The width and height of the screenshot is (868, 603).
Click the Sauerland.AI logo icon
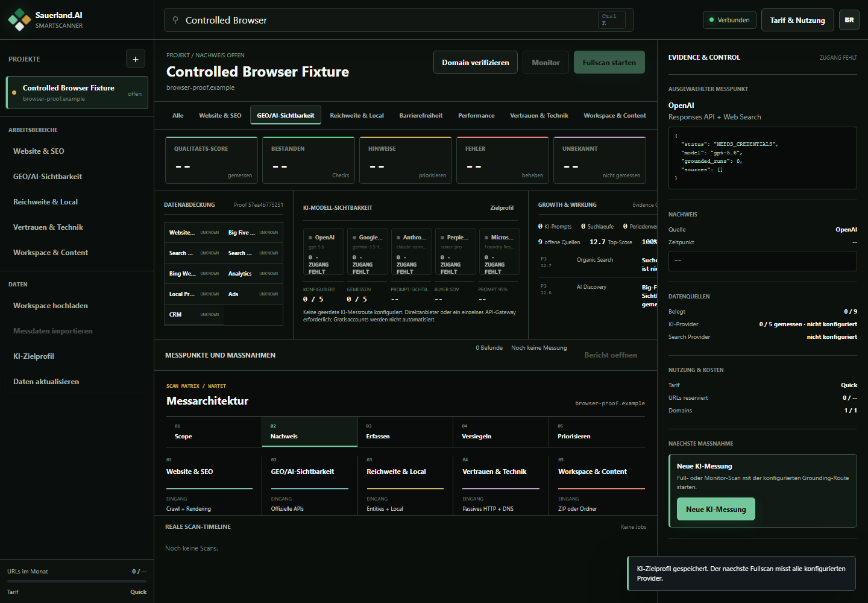(19, 20)
